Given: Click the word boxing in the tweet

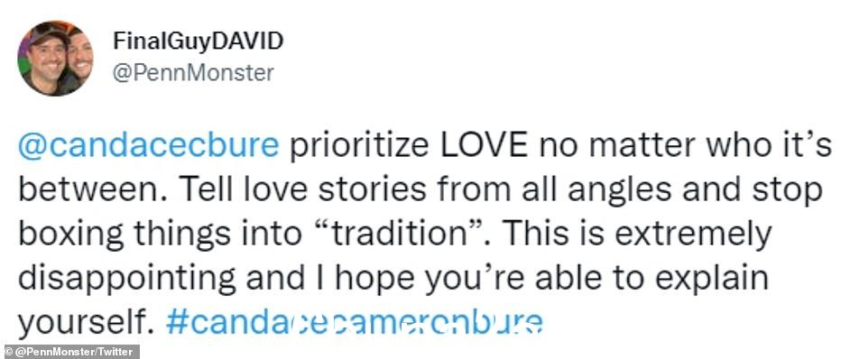Looking at the screenshot, I should pos(71,235).
